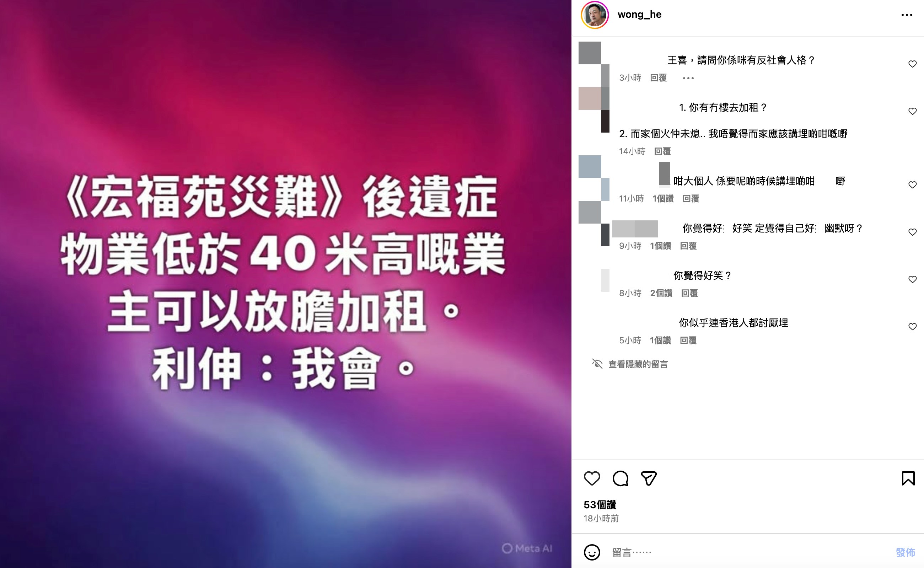Open post options three-dot menu
The height and width of the screenshot is (568, 924).
pyautogui.click(x=907, y=15)
